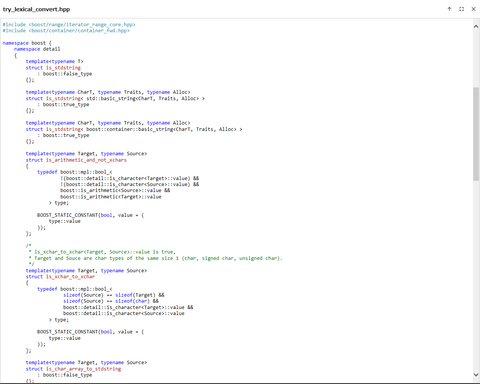Click struct is_stdstring< std::basic_string line
This screenshot has height=384, width=480.
(x=115, y=98)
